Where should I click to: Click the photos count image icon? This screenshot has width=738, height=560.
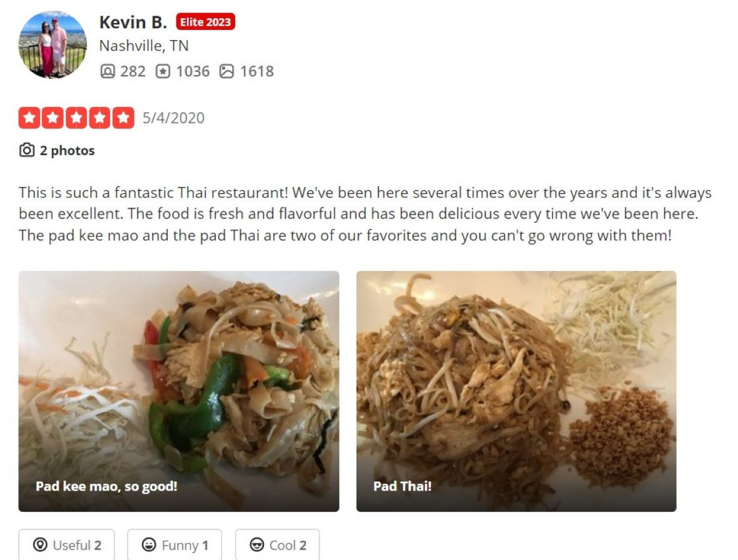[226, 71]
